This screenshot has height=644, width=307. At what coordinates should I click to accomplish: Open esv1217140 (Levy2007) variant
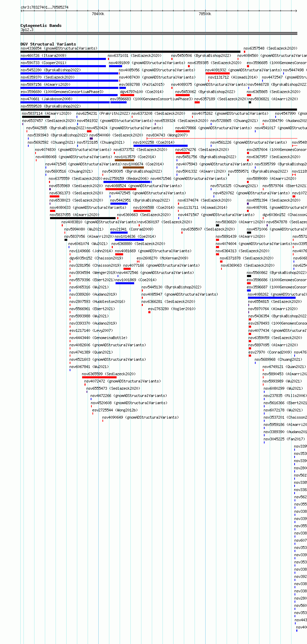click(x=91, y=330)
